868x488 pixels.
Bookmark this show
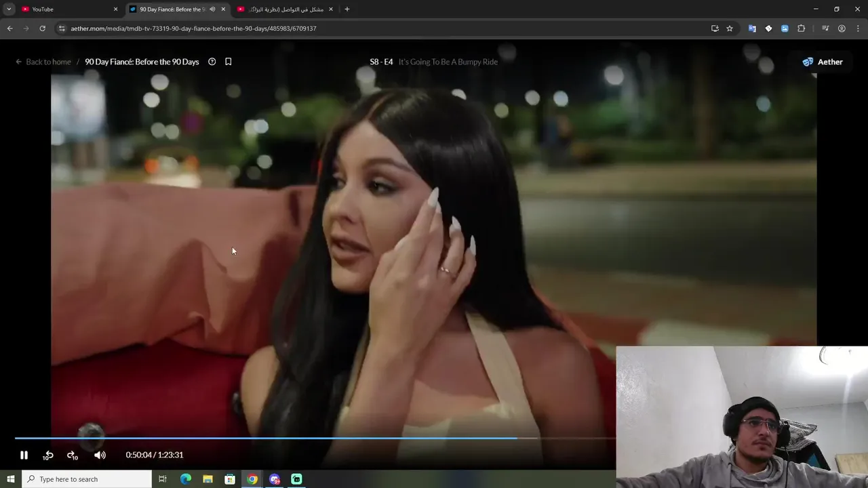(229, 62)
